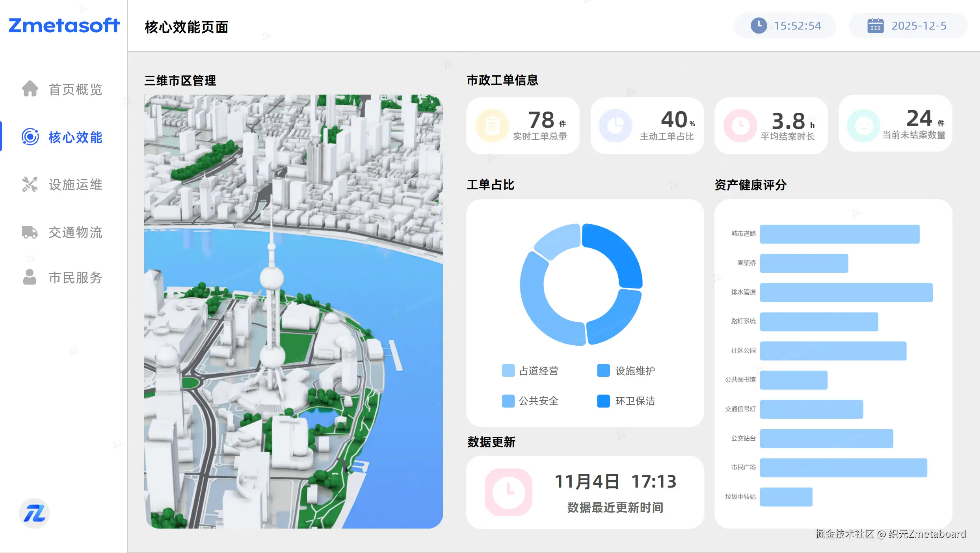Click the sad face icon in 当前未结案数量 card

863,126
